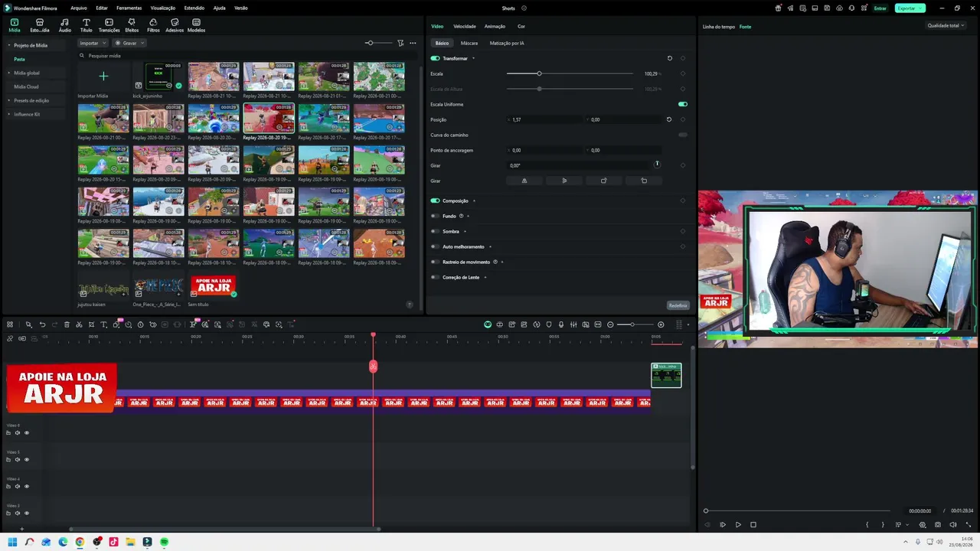Open the Modelos library tab icon
Viewport: 980px width, 551px height.
(x=196, y=23)
